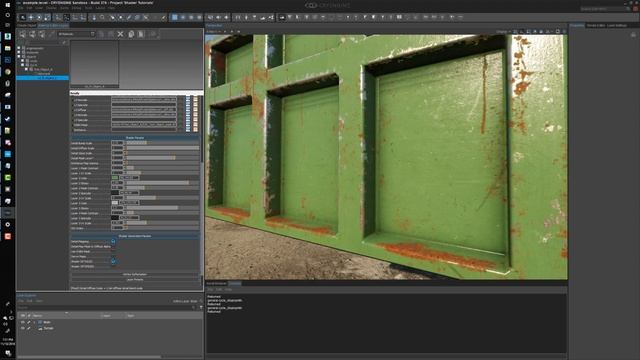The image size is (640, 360).
Task: Toggle visibility eye of the Terrain layer
Action: [23, 328]
